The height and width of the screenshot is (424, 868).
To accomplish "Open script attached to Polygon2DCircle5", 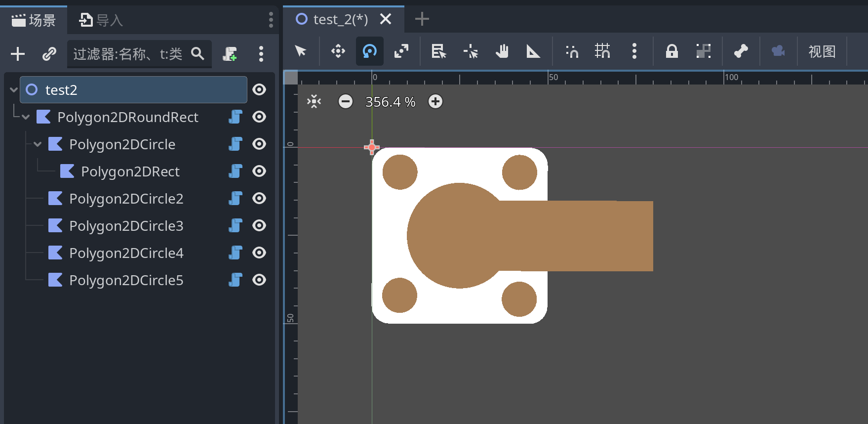I will 236,280.
